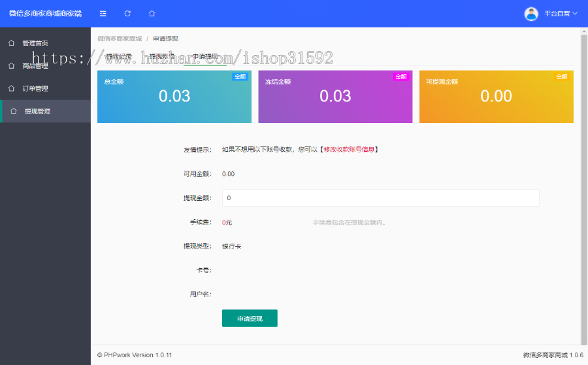
Task: Open 订单管理 sidebar menu
Action: click(35, 88)
